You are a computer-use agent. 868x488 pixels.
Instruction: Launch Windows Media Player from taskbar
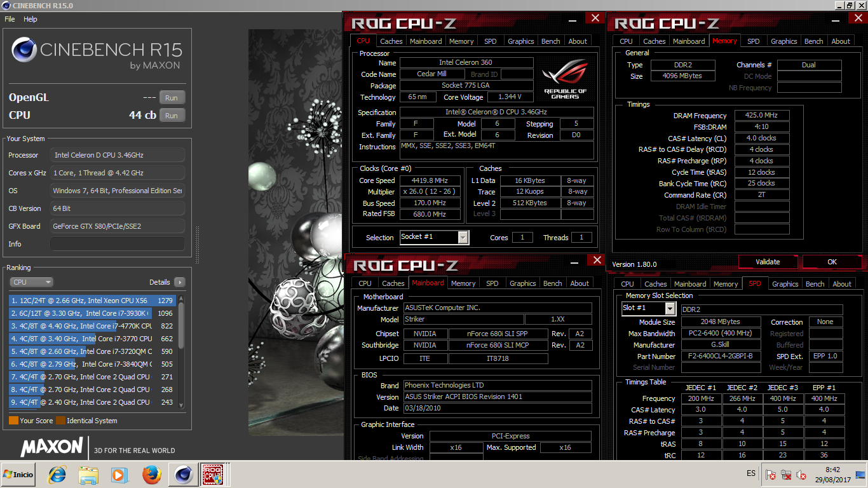(x=119, y=474)
